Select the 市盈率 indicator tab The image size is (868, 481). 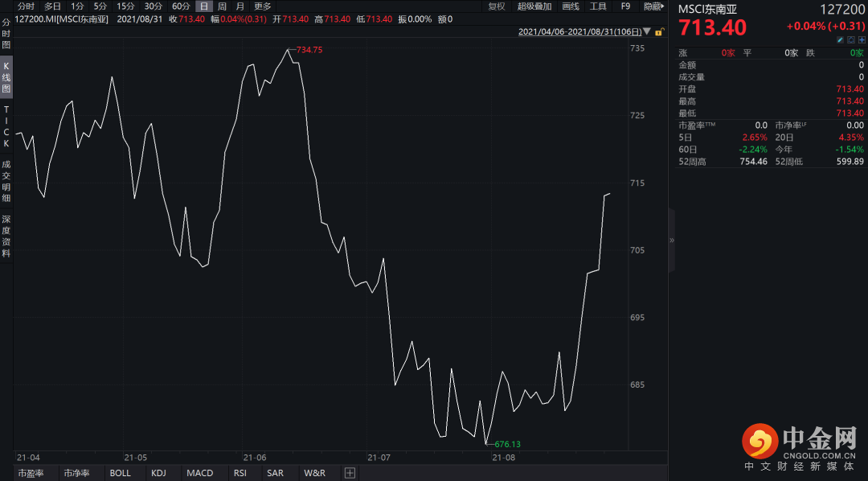(x=31, y=473)
